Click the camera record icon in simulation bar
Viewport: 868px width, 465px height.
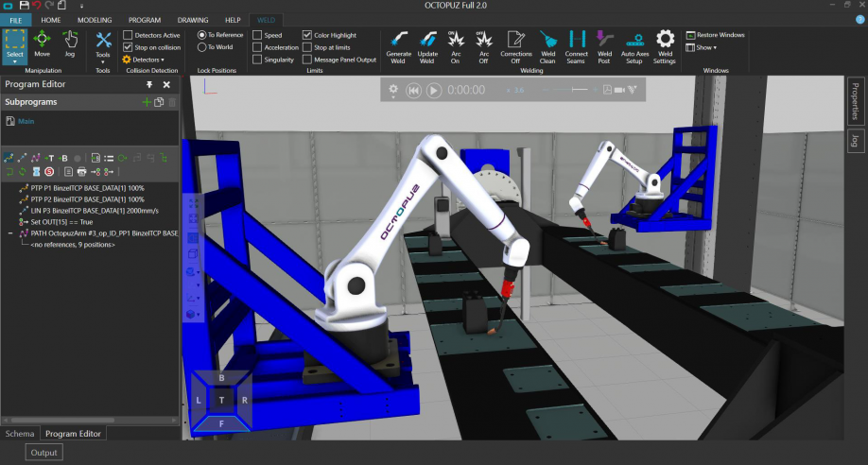point(619,90)
